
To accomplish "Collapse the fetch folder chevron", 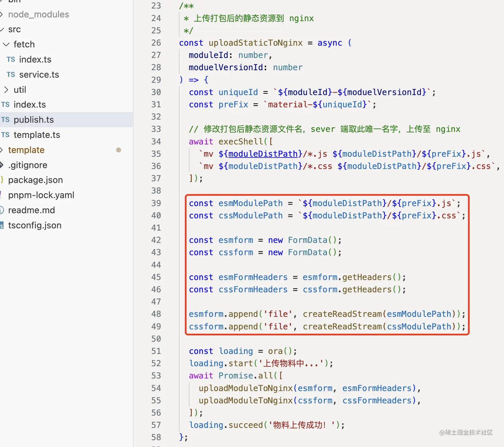I will (x=6, y=44).
